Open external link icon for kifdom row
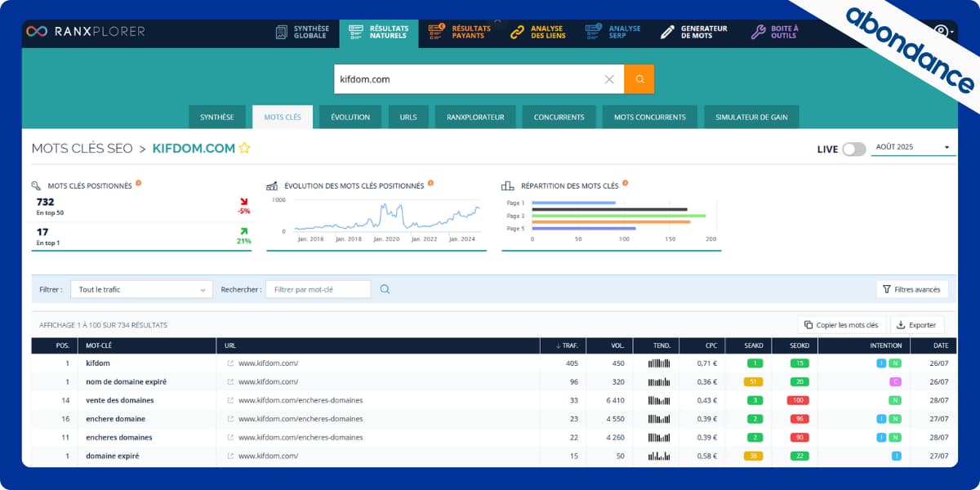Viewport: 980px width, 490px height. pyautogui.click(x=230, y=363)
